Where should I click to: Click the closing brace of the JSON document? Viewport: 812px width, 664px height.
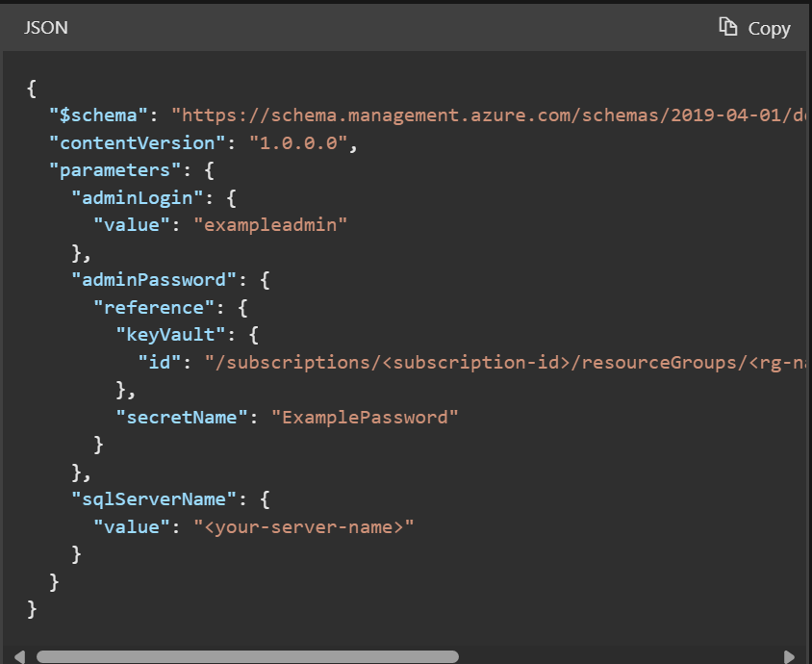point(32,608)
